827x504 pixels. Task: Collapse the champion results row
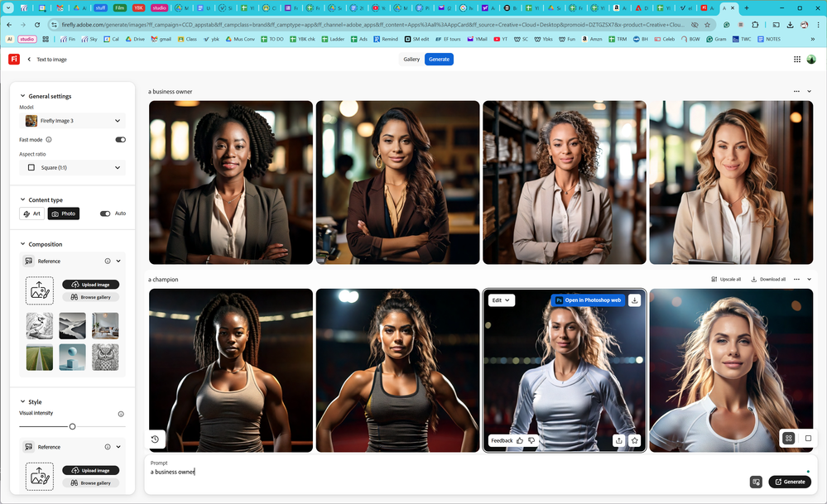pos(809,280)
